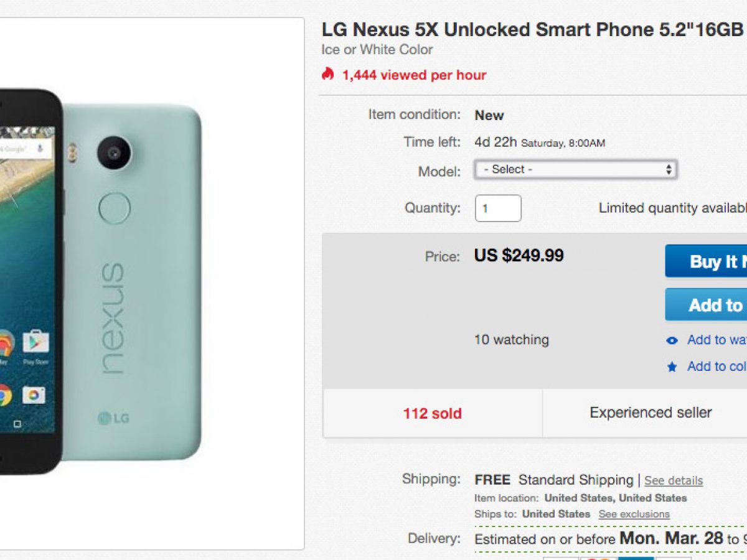The width and height of the screenshot is (747, 560).
Task: Click the Experienced seller tab
Action: click(x=651, y=413)
